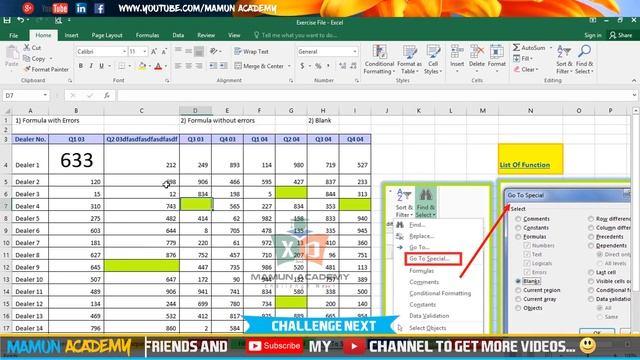The height and width of the screenshot is (360, 640).
Task: Click the Copy icon in Clipboard group
Action: [27, 58]
